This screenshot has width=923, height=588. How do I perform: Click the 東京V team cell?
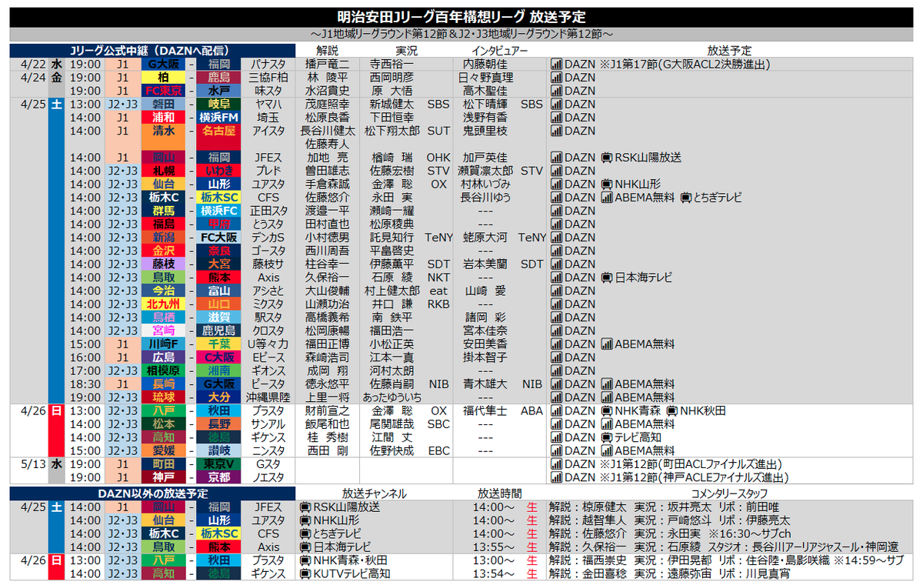pos(219,464)
